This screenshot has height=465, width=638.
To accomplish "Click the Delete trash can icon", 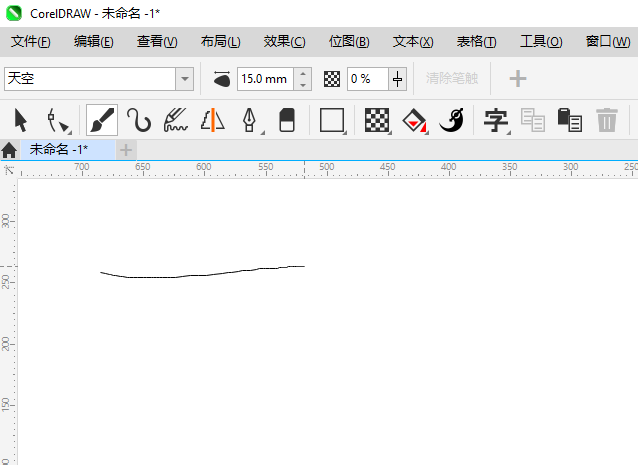I will pos(607,120).
